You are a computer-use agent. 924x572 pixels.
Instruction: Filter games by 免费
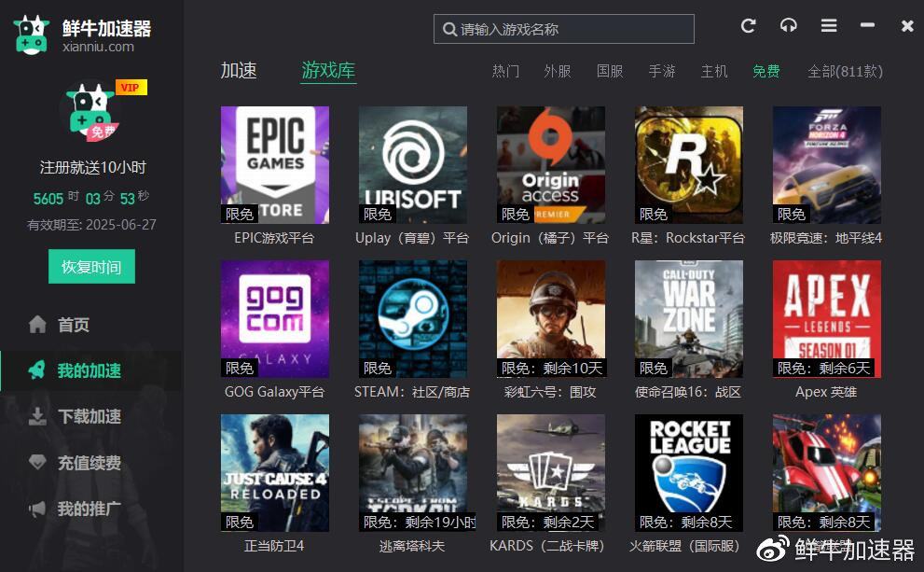pyautogui.click(x=766, y=71)
